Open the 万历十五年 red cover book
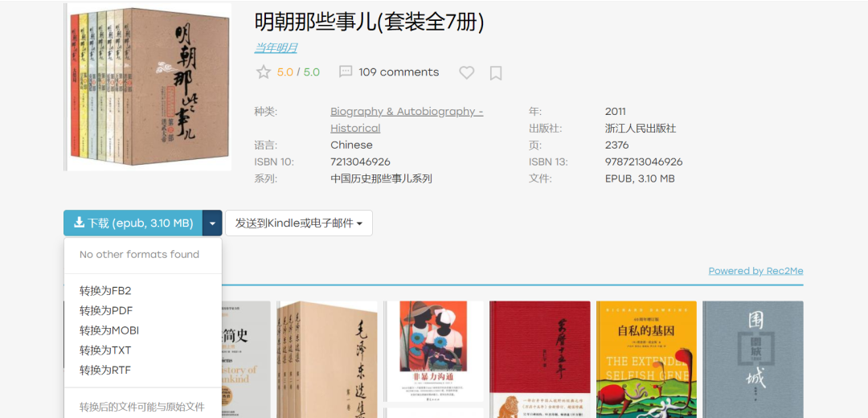The height and width of the screenshot is (418, 868). [x=540, y=359]
